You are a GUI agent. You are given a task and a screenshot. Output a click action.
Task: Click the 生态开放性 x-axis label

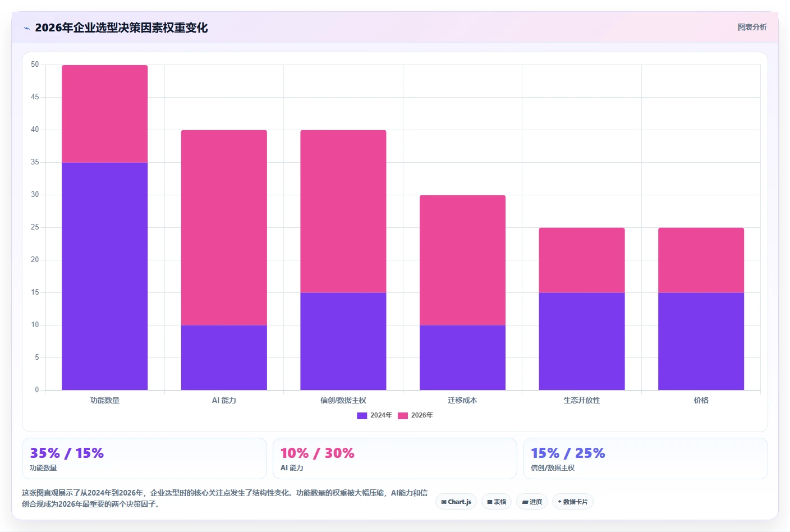(x=582, y=400)
